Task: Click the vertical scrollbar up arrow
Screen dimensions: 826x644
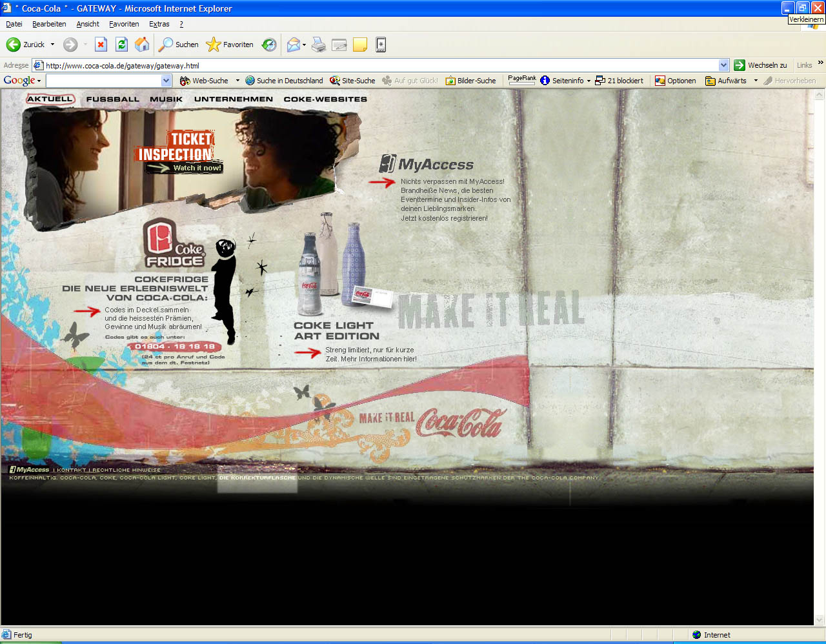Action: (820, 94)
